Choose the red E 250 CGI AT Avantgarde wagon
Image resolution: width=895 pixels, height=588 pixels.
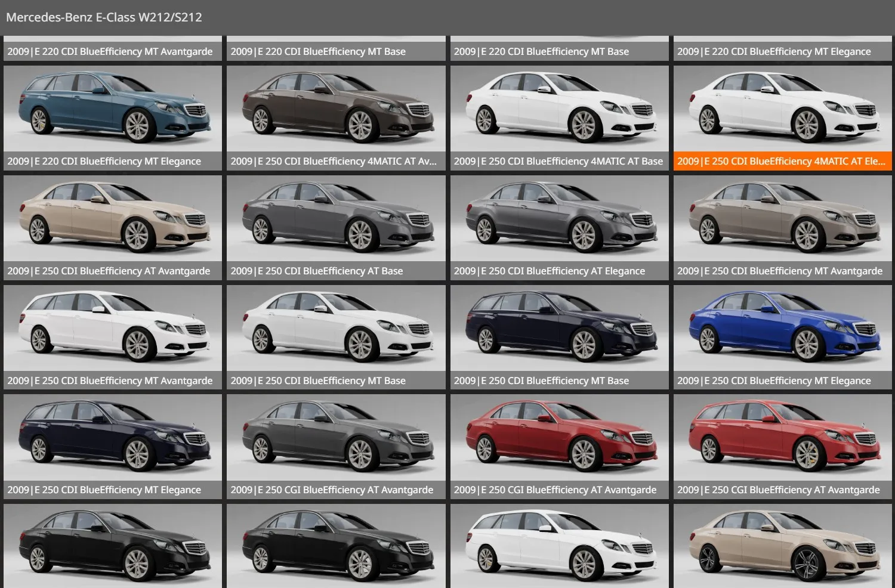pyautogui.click(x=783, y=437)
